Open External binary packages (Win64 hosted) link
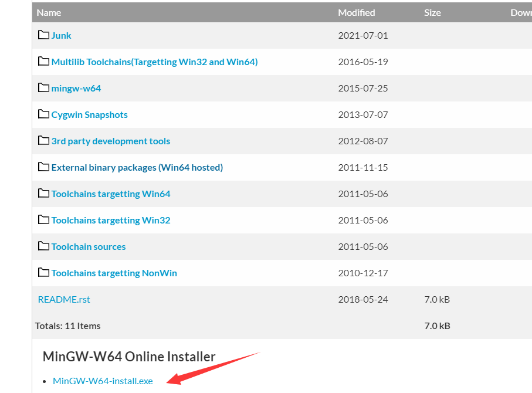Viewport: 532px width, 393px height. coord(137,167)
